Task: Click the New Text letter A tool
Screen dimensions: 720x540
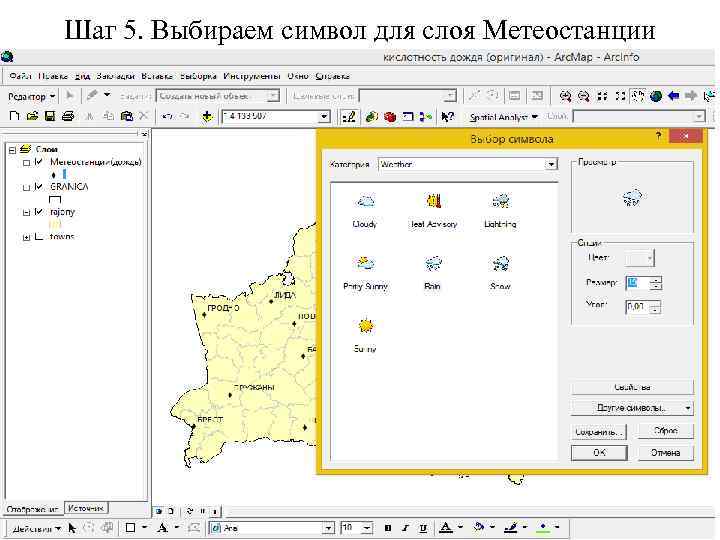Action: (x=162, y=528)
